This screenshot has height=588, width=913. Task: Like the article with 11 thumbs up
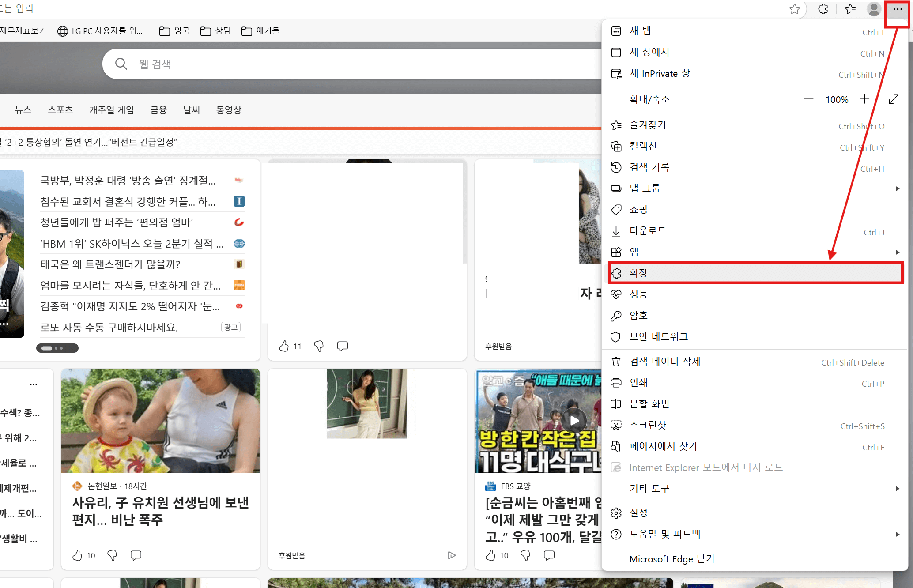(x=284, y=346)
